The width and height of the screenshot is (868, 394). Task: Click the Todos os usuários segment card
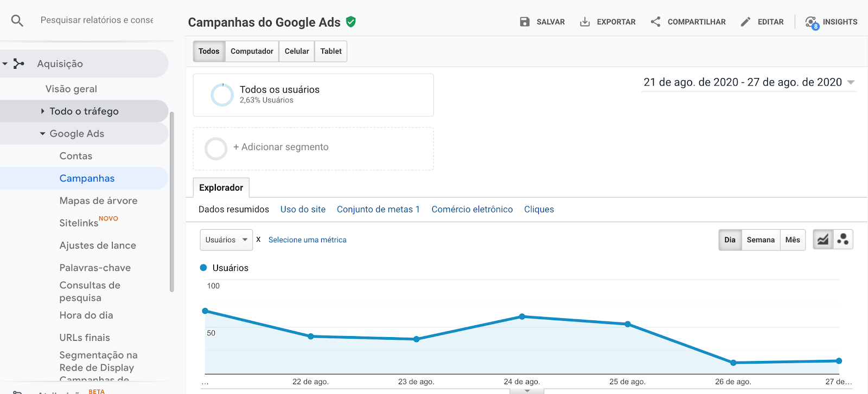click(x=314, y=95)
